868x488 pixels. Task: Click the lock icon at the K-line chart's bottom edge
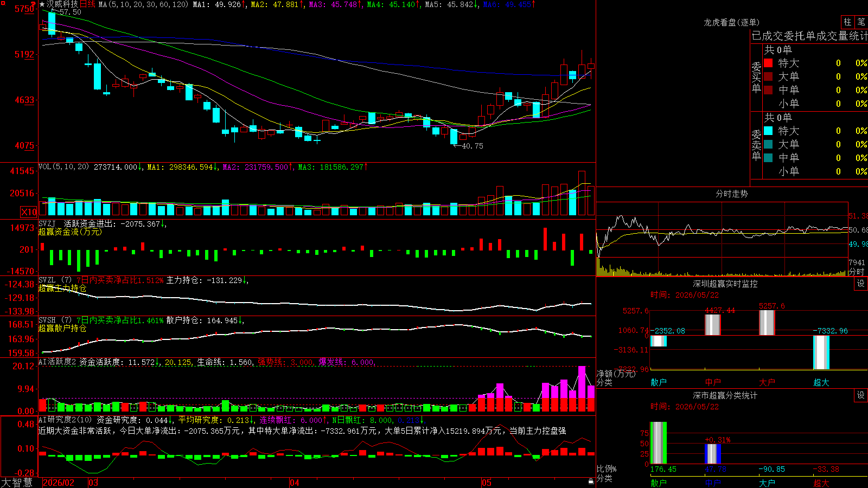click(x=591, y=481)
